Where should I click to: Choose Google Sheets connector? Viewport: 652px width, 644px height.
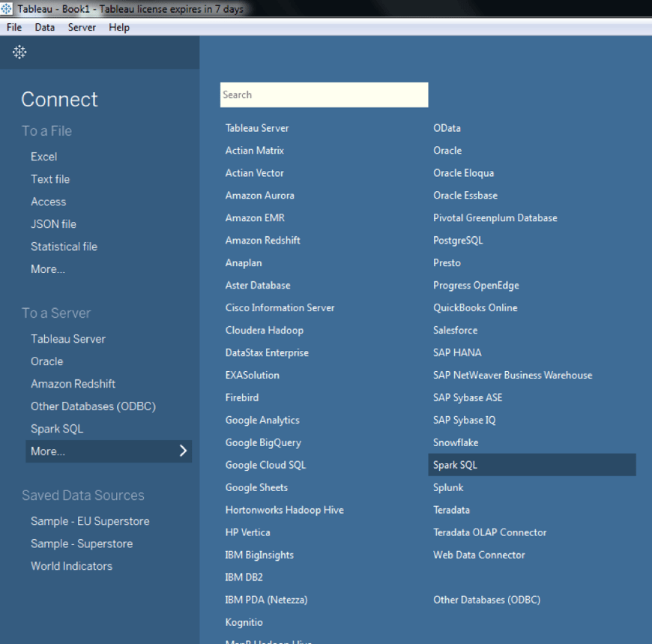tap(256, 487)
